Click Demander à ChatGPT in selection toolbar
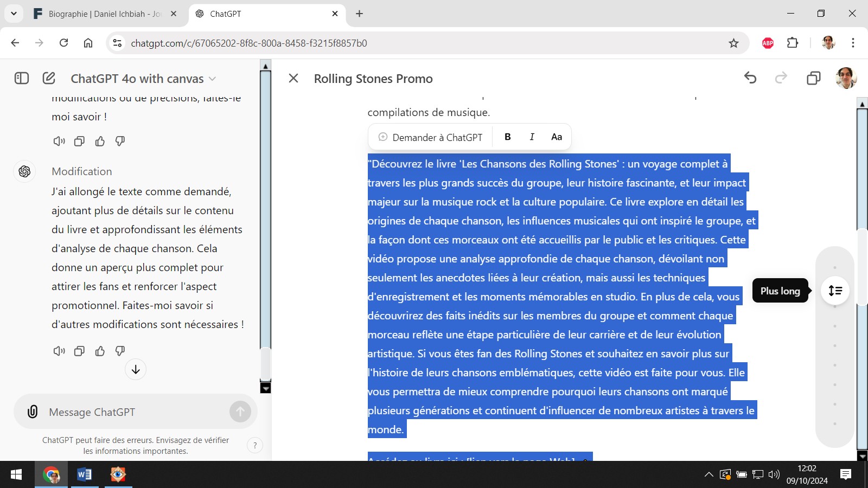The image size is (868, 488). 430,137
